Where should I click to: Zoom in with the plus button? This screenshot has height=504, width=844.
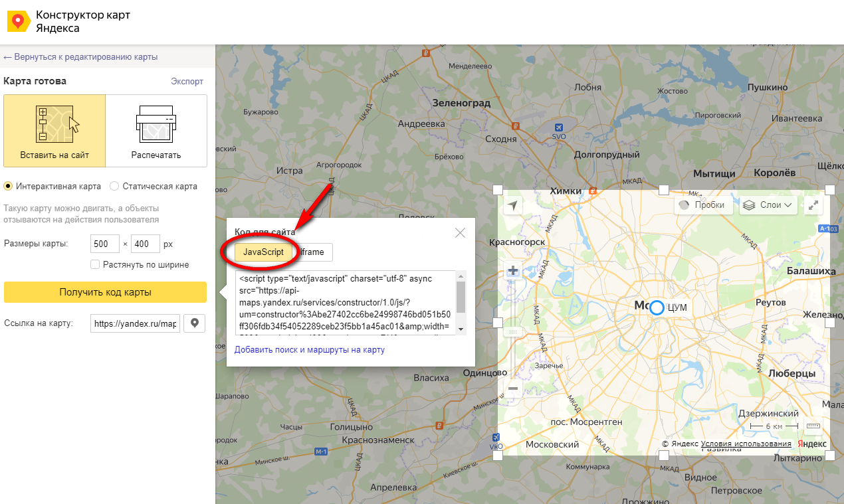(512, 271)
